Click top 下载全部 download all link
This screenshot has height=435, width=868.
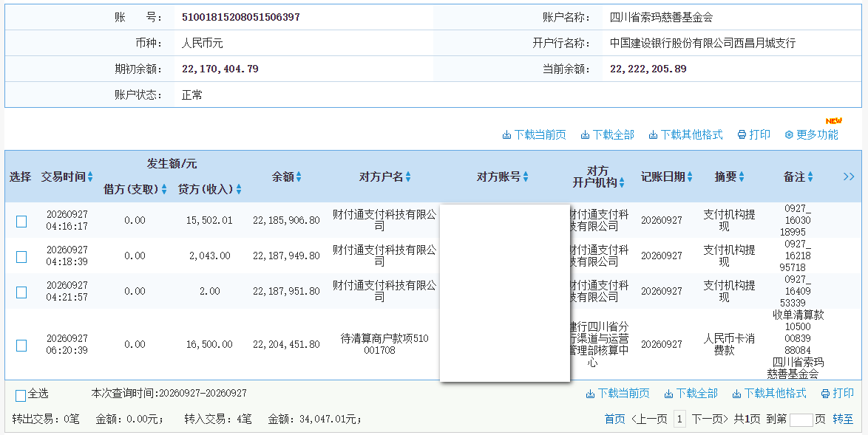607,135
